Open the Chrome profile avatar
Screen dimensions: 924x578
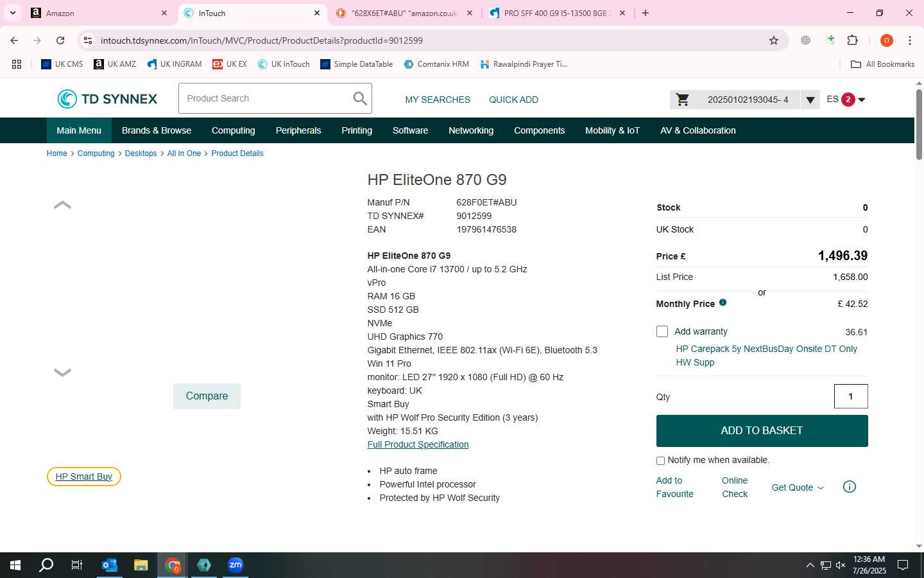click(886, 40)
